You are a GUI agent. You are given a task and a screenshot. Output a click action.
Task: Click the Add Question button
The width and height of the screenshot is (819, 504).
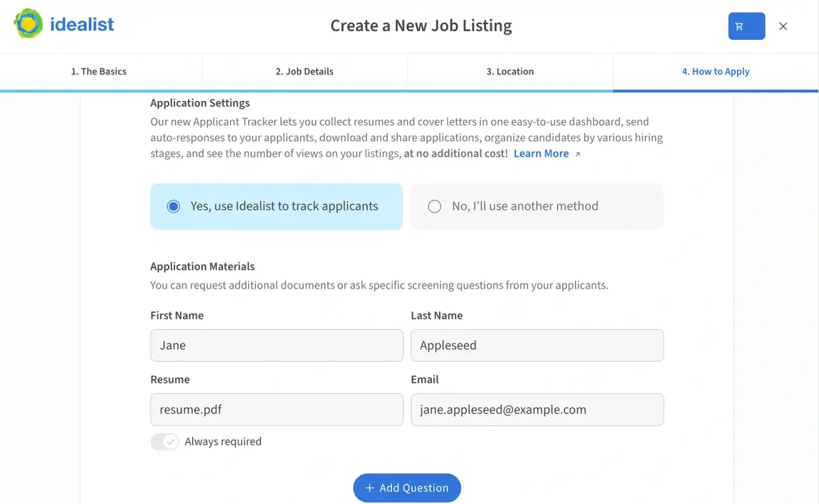(x=407, y=488)
